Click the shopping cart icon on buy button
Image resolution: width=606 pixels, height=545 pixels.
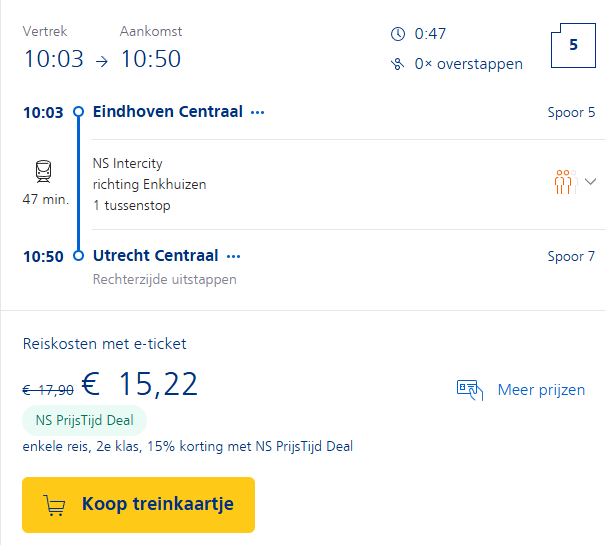[x=54, y=505]
